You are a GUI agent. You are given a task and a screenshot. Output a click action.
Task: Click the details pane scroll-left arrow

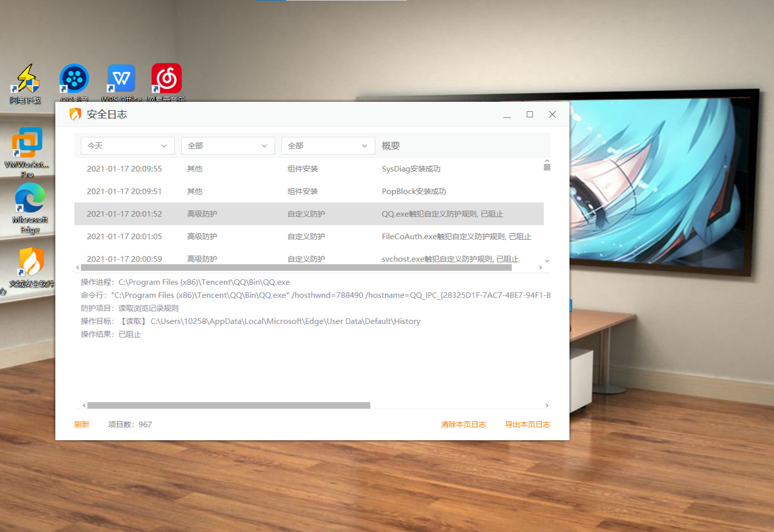click(84, 405)
